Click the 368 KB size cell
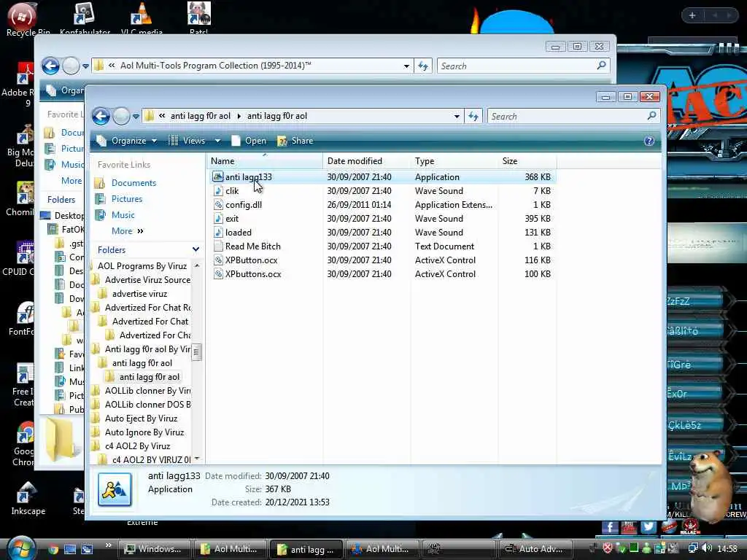 point(537,177)
